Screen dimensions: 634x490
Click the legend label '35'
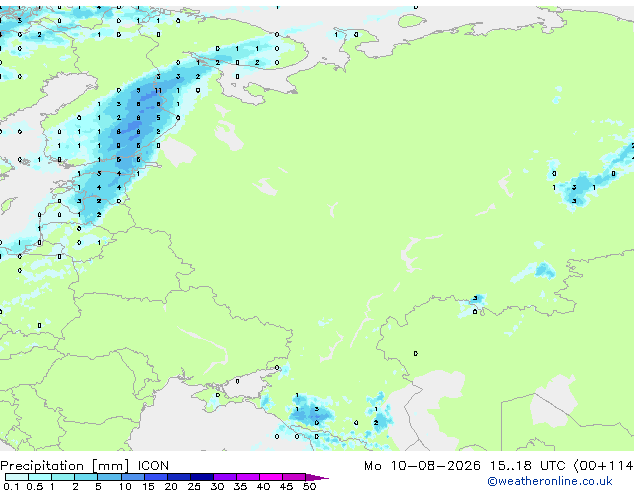click(x=240, y=486)
